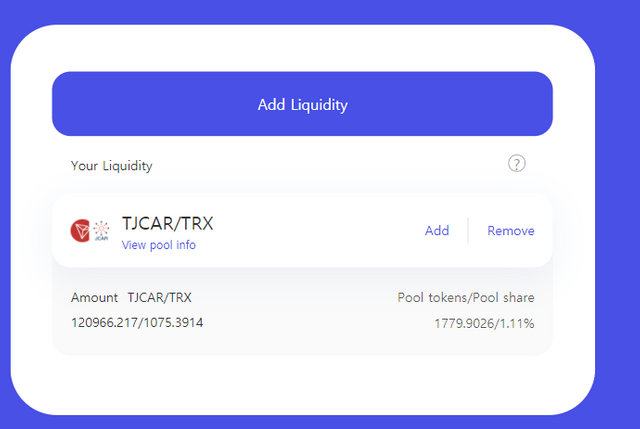Click the blue page background area
640x429 pixels.
[617, 214]
